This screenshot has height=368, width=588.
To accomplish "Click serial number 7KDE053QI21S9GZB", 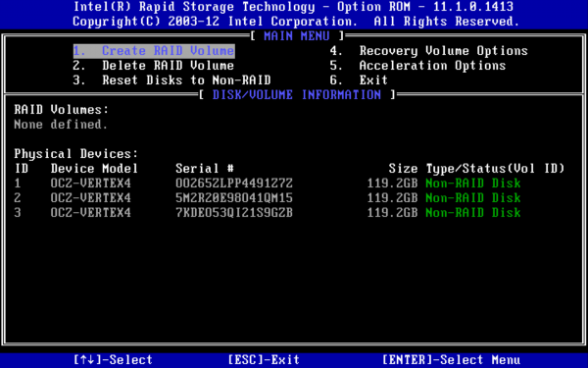I will pyautogui.click(x=234, y=213).
